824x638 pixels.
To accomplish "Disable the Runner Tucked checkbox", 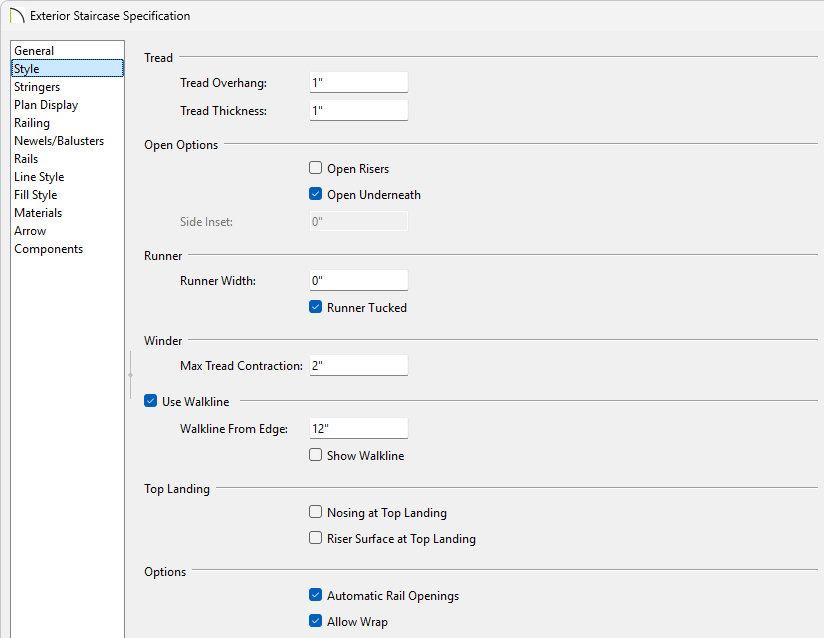I will point(316,308).
